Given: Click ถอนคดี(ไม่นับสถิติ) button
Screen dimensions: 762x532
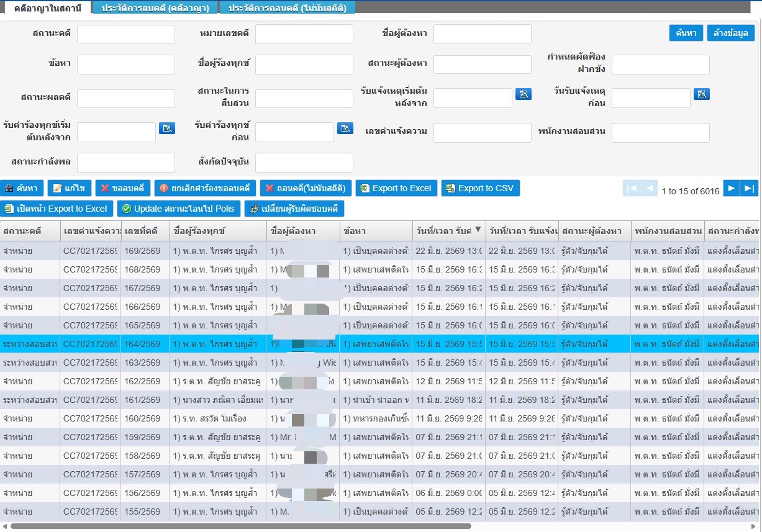Looking at the screenshot, I should point(306,188).
